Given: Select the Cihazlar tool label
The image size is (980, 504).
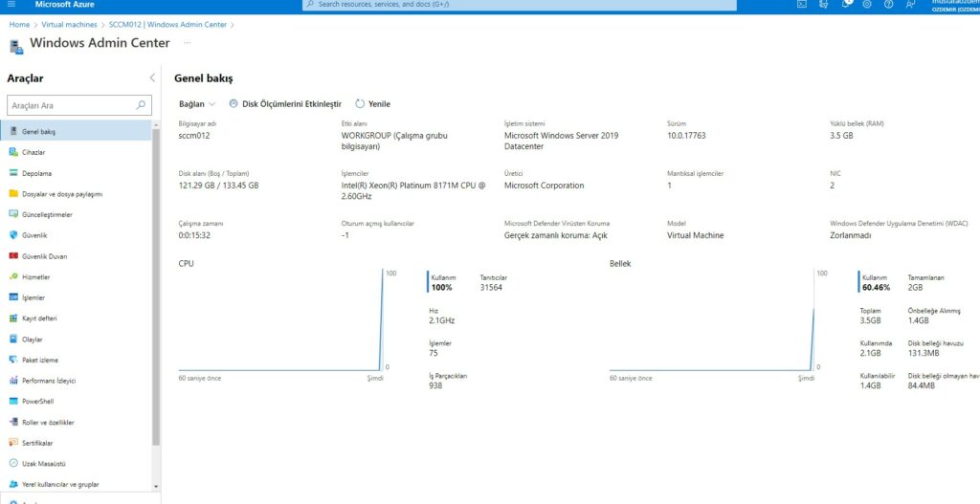Looking at the screenshot, I should pyautogui.click(x=33, y=152).
